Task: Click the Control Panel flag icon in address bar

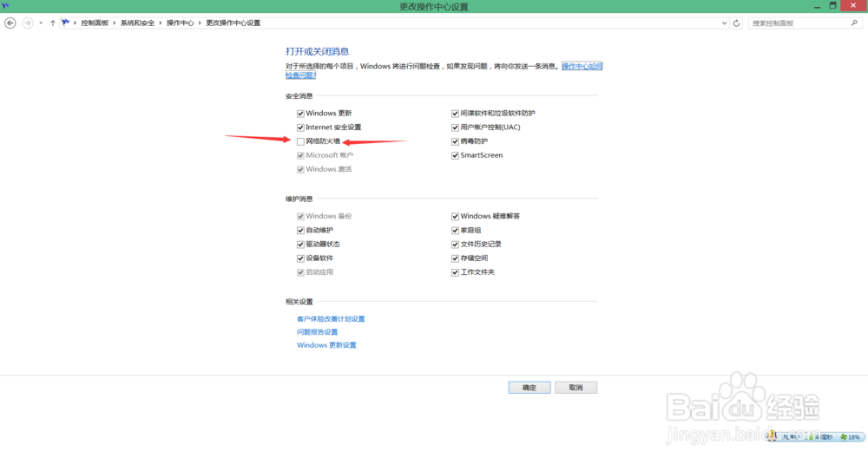Action: [x=66, y=23]
